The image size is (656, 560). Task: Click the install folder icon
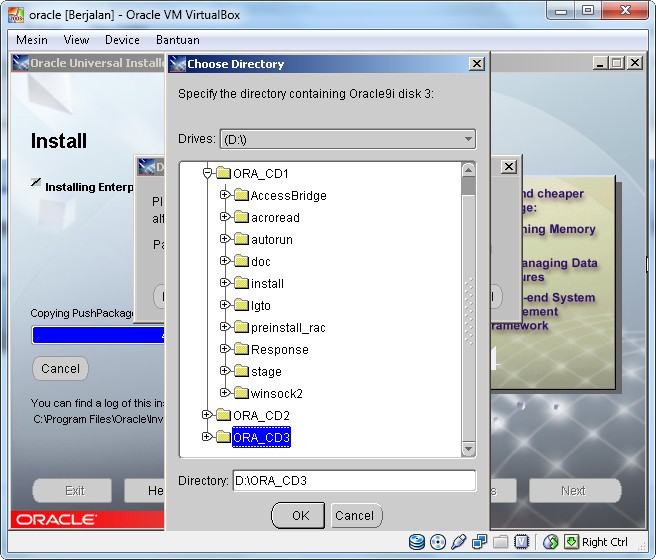241,283
